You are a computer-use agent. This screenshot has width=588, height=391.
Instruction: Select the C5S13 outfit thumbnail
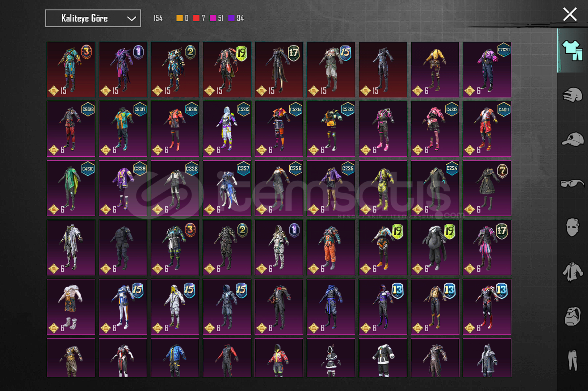[x=331, y=129]
